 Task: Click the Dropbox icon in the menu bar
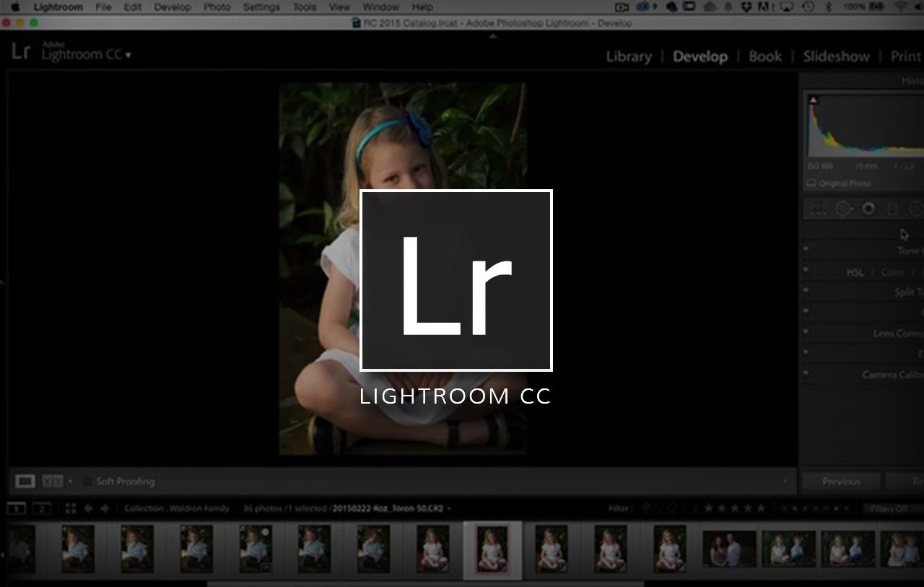coord(747,6)
